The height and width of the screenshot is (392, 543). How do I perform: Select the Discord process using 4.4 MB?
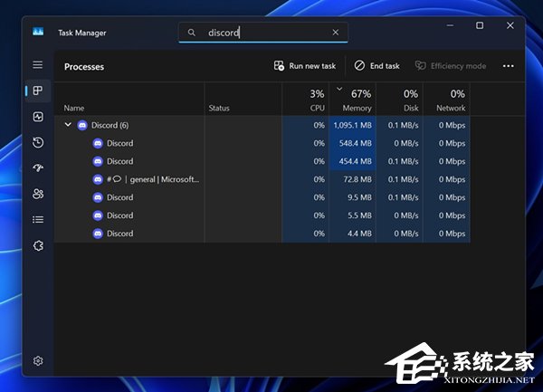click(262, 234)
